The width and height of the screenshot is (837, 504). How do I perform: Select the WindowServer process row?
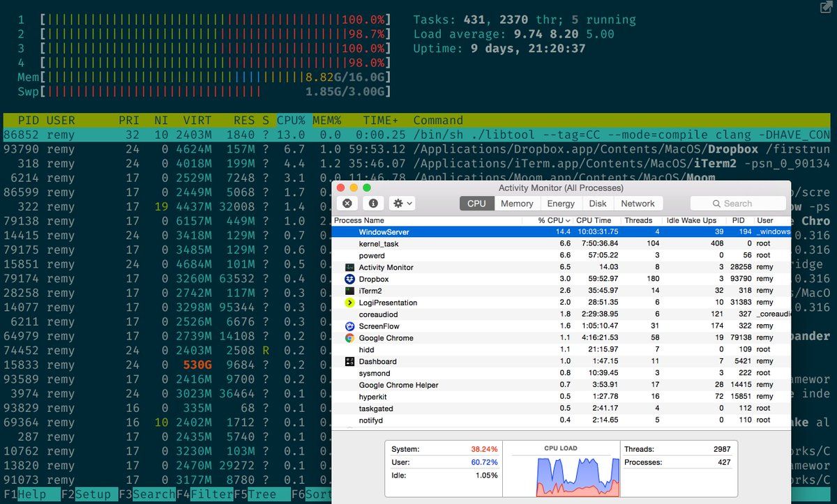coord(561,231)
